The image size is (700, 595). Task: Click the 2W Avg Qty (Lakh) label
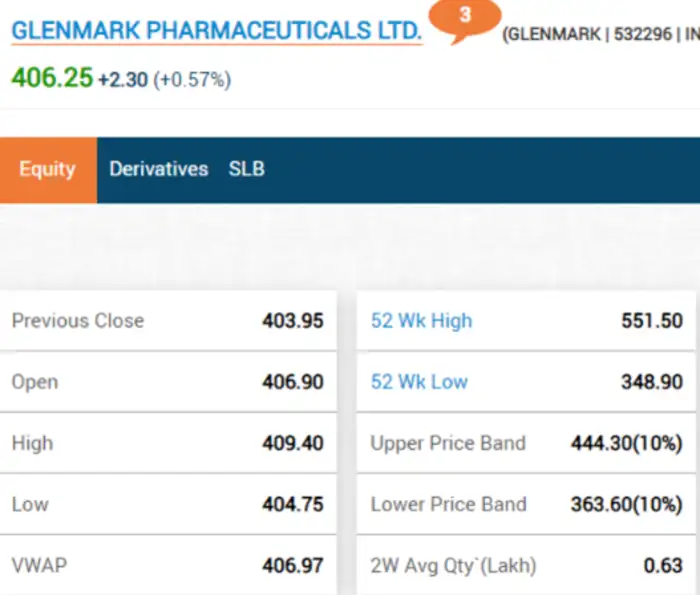pos(453,565)
